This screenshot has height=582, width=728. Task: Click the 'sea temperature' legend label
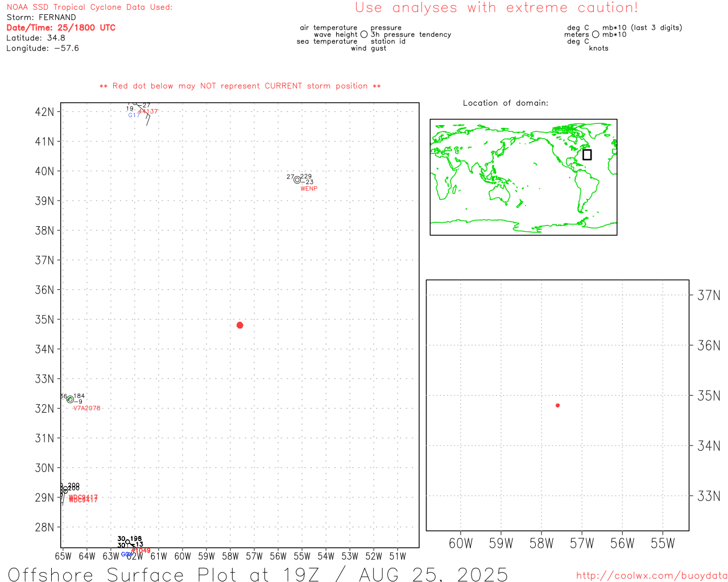pyautogui.click(x=327, y=41)
